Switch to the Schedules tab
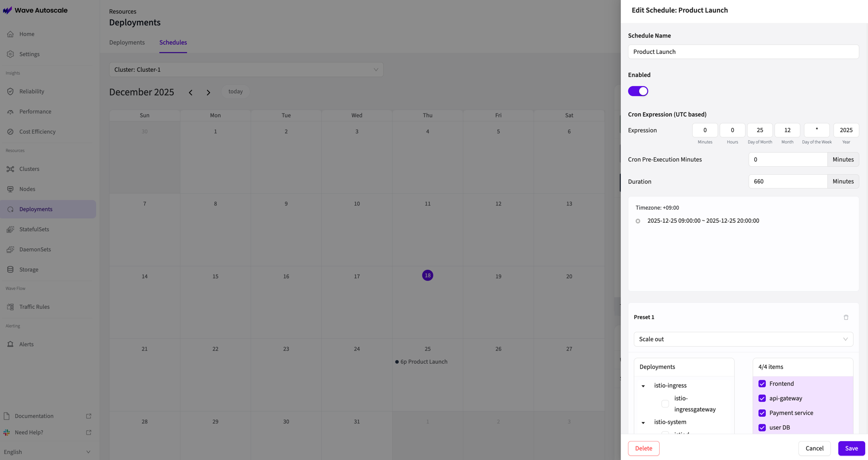 [x=173, y=42]
